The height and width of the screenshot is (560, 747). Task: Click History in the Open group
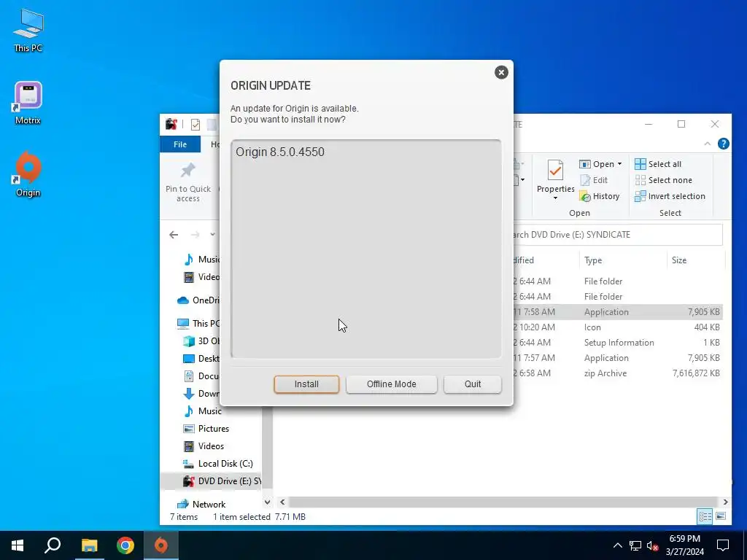[x=600, y=196]
